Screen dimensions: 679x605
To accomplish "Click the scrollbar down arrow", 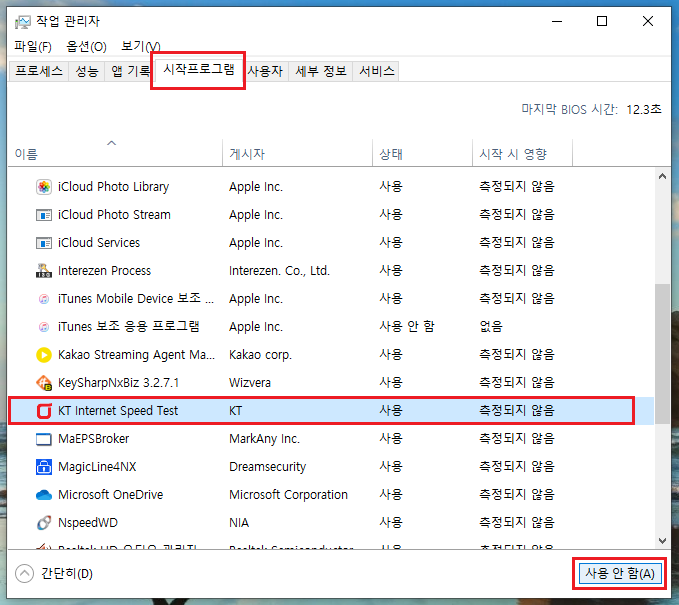I will 662,540.
